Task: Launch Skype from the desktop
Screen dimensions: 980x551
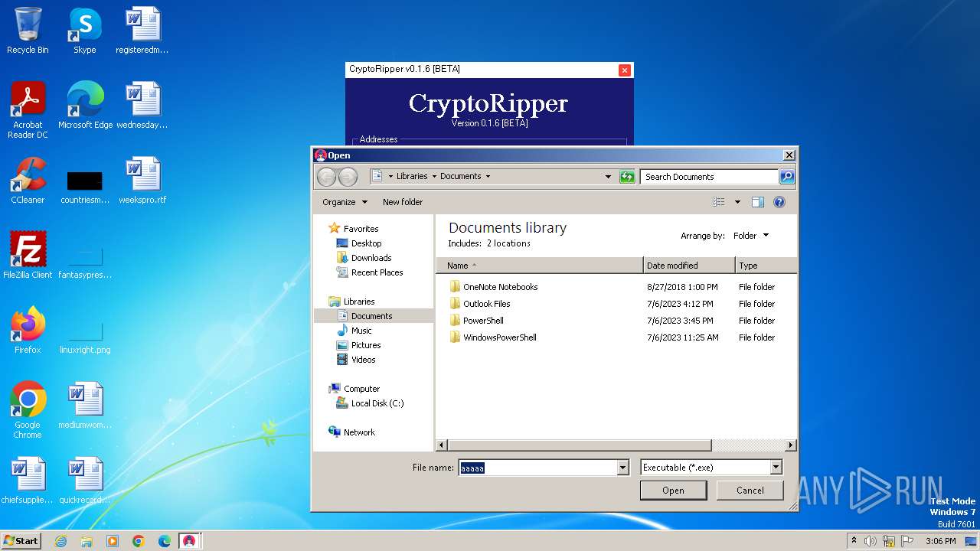Action: coord(84,31)
